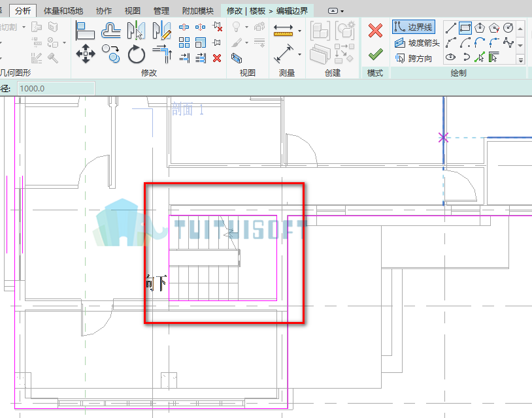Image resolution: width=532 pixels, height=418 pixels.
Task: Toggle the 坡度箭头 slope arrow mode
Action: tap(417, 42)
